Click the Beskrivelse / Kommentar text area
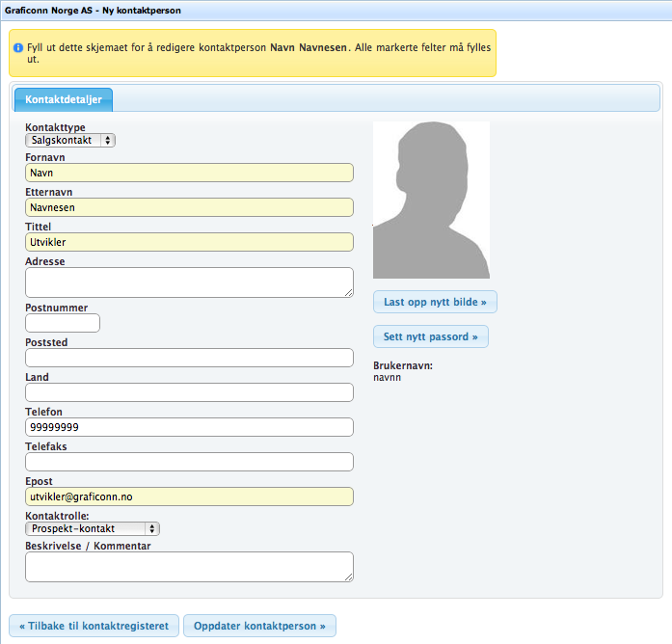The height and width of the screenshot is (644, 672). (189, 567)
